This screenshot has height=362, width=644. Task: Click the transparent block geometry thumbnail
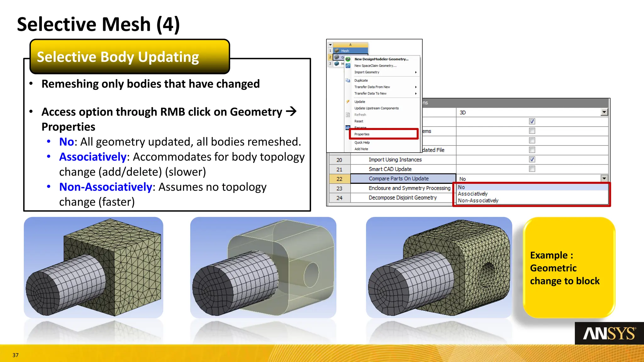pyautogui.click(x=263, y=267)
